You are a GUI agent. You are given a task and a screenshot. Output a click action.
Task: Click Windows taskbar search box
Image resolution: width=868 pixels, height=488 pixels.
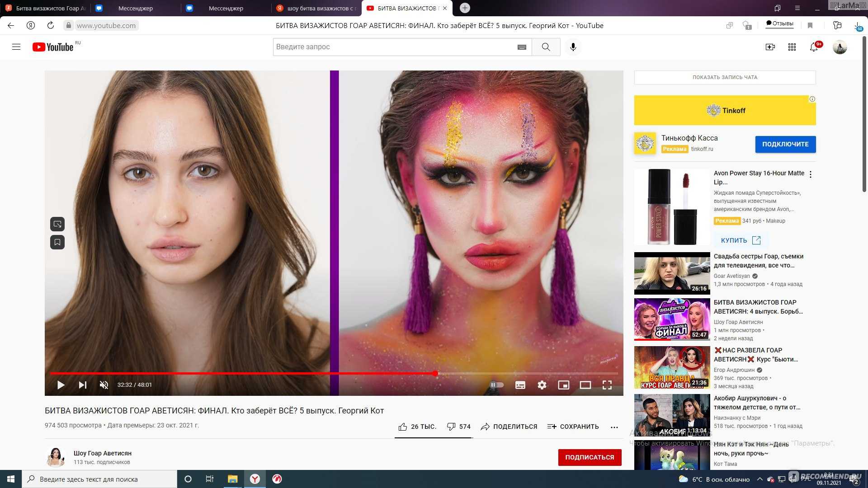pos(99,479)
